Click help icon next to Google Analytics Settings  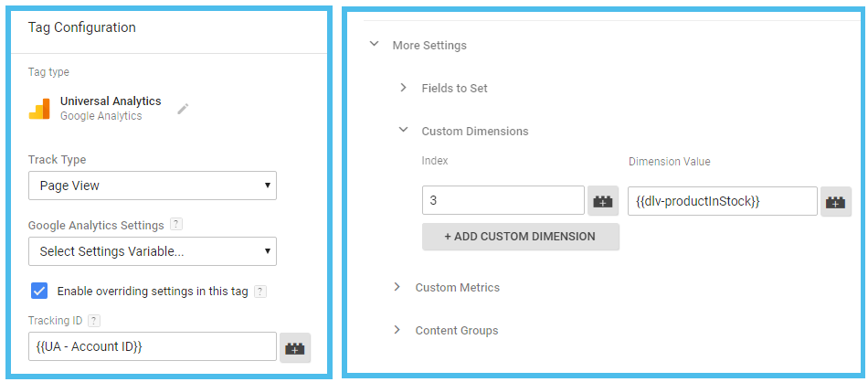[176, 225]
